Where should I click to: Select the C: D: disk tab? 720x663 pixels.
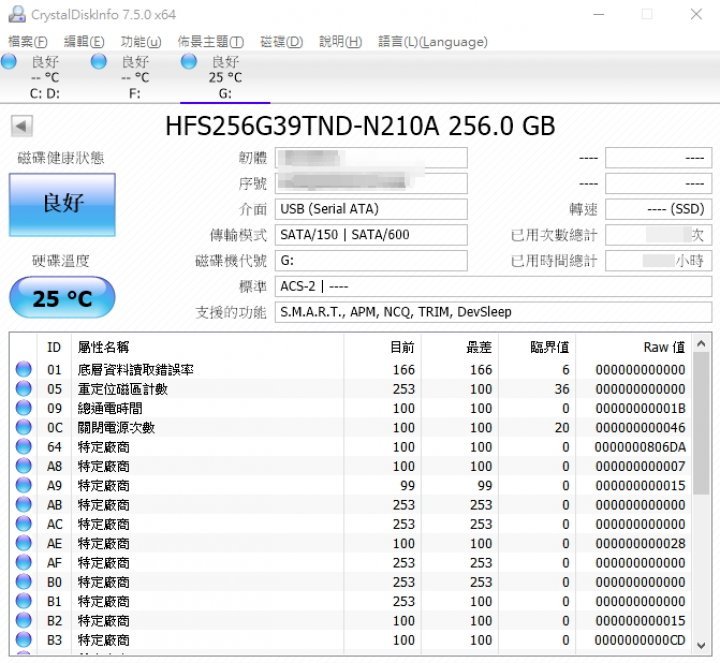pos(45,77)
